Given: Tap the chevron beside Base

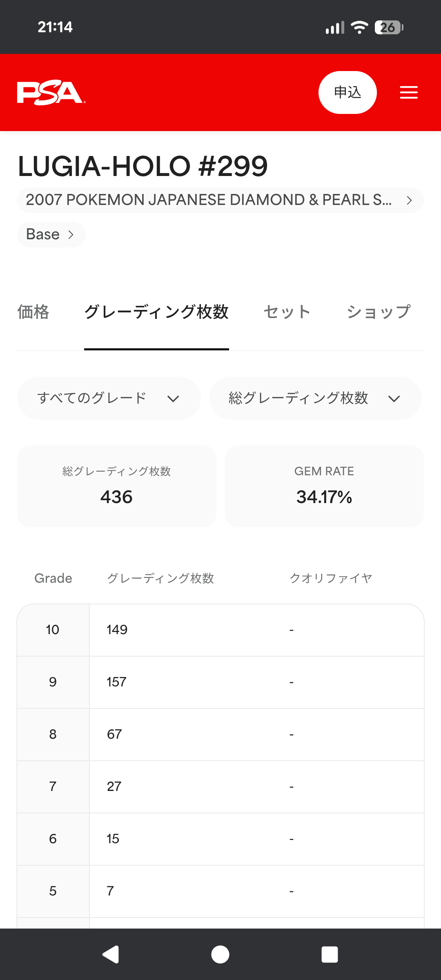Looking at the screenshot, I should click(x=71, y=234).
